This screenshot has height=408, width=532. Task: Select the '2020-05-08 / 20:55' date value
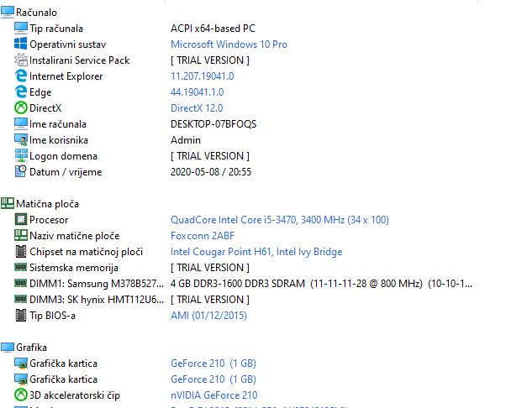[211, 172]
